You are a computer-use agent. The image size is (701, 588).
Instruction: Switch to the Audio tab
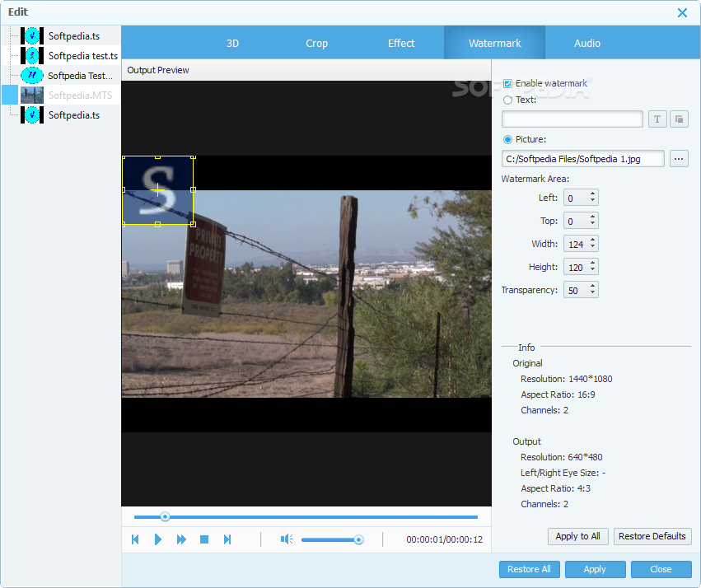click(x=587, y=43)
